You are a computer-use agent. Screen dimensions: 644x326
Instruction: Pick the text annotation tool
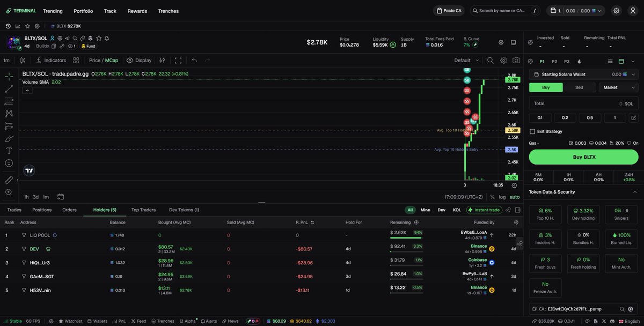tap(9, 151)
